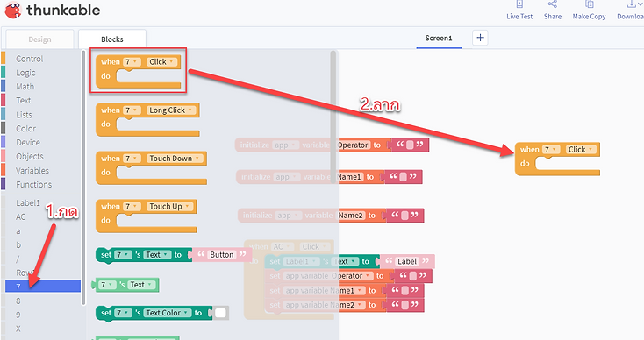This screenshot has height=340, width=644.
Task: Select the 8 component in the list
Action: point(18,301)
